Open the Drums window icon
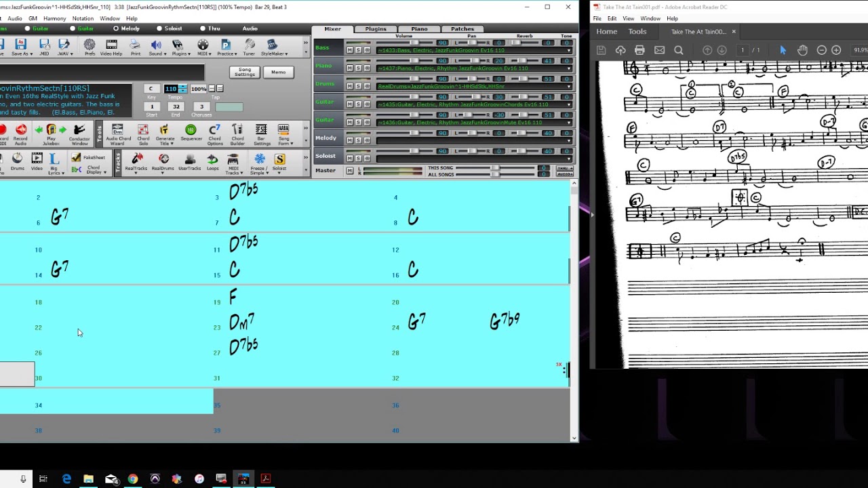 coord(17,161)
